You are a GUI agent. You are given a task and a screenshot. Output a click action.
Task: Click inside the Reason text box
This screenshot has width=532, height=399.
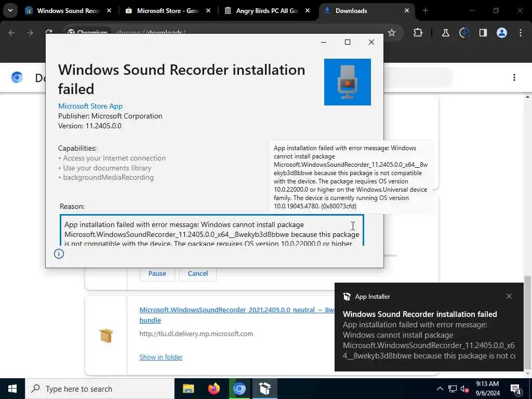[x=212, y=230]
